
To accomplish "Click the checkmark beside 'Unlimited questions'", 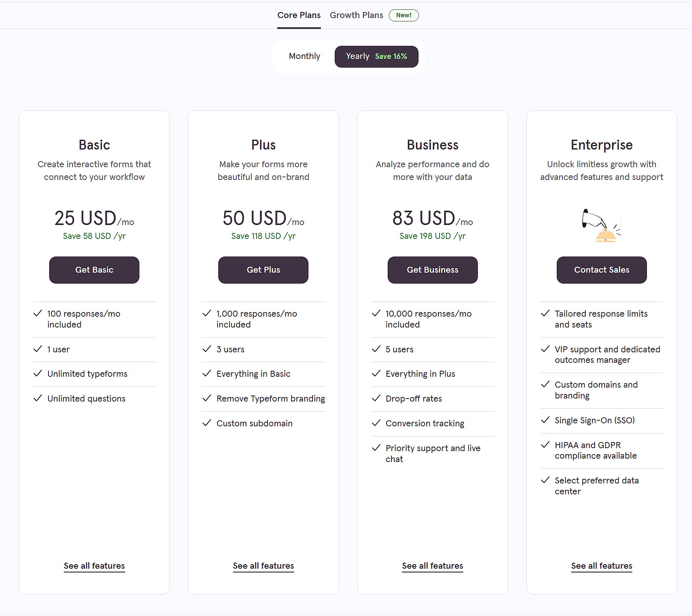I will [38, 398].
